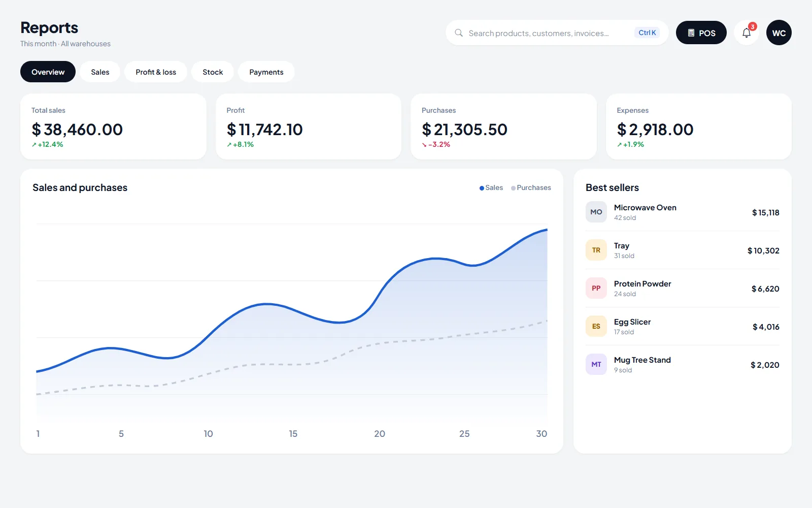The width and height of the screenshot is (812, 508).
Task: Open the WC user avatar menu
Action: (x=779, y=33)
